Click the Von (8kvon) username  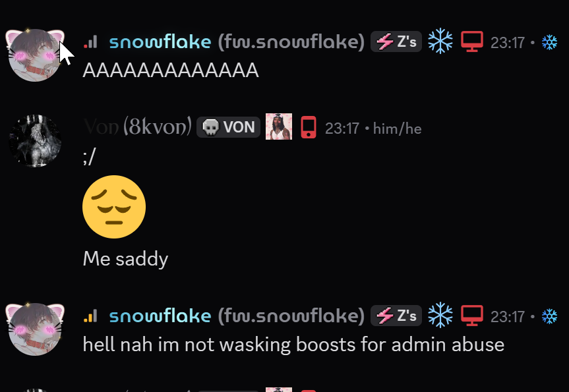pyautogui.click(x=138, y=127)
